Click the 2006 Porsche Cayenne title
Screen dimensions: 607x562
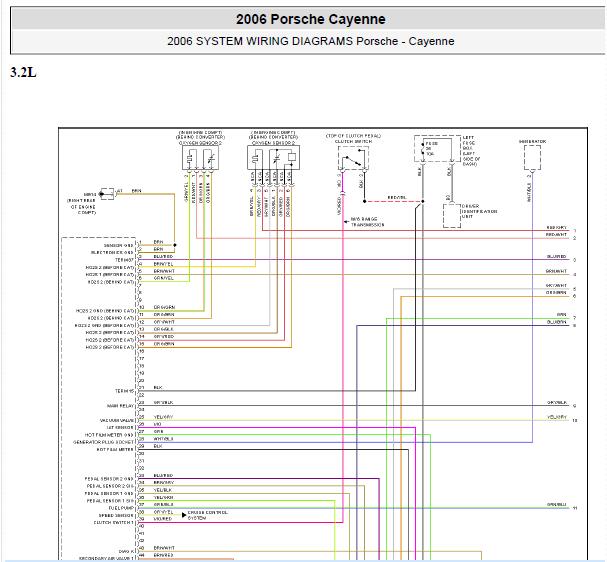[x=311, y=19]
